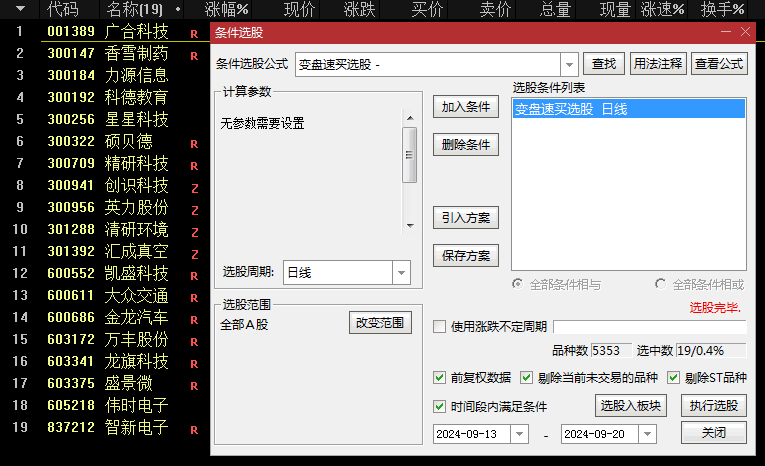Uncheck 前复权数据 checkbox
The height and width of the screenshot is (466, 765).
point(439,378)
